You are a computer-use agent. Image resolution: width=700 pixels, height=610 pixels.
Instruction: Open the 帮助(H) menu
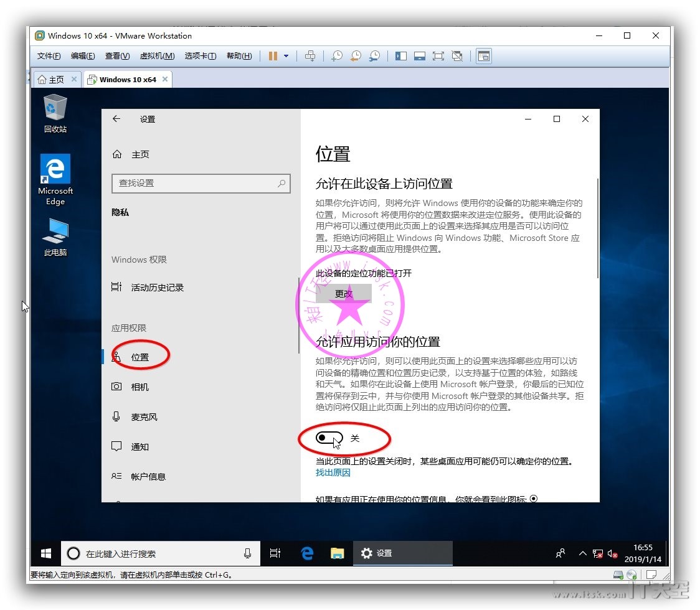click(239, 56)
